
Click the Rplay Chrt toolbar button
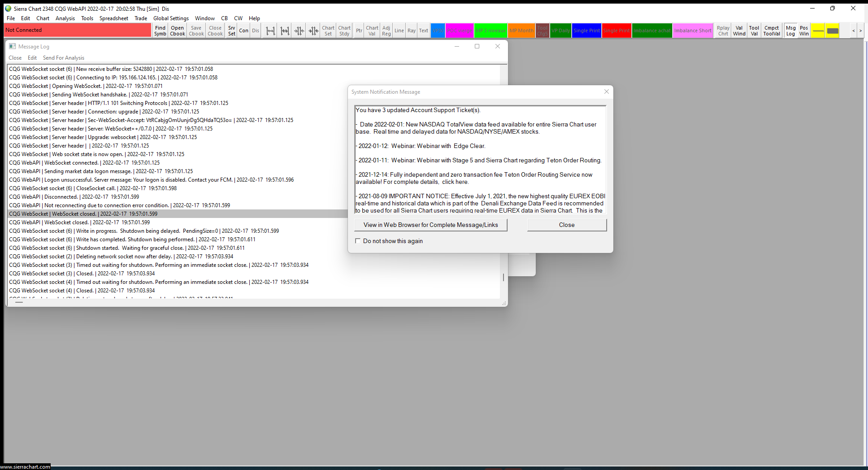point(723,30)
